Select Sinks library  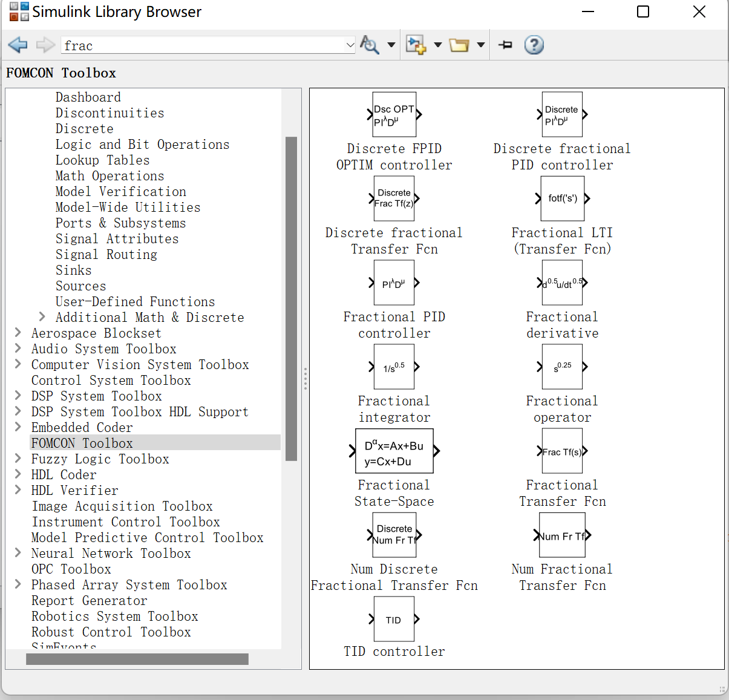click(74, 270)
